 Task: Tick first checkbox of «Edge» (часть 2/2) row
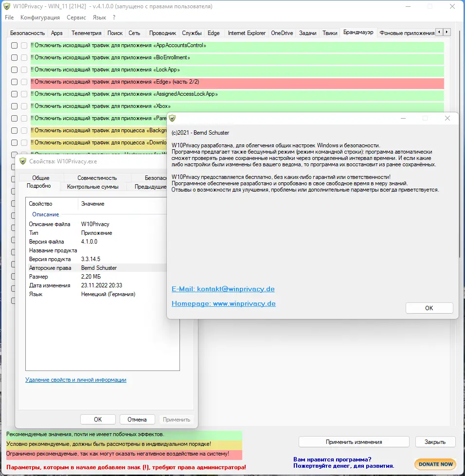(14, 82)
